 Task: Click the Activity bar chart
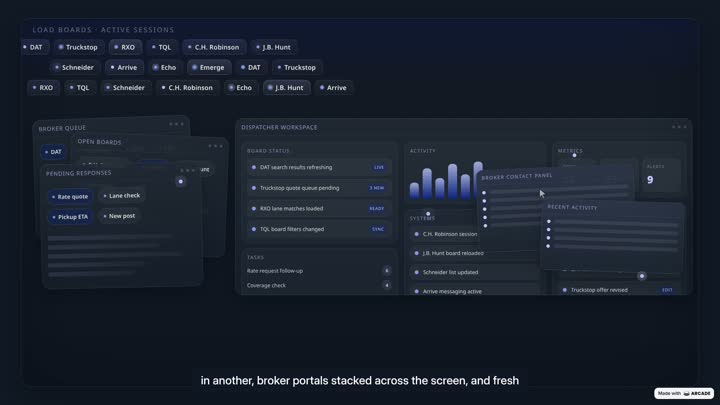[x=444, y=181]
